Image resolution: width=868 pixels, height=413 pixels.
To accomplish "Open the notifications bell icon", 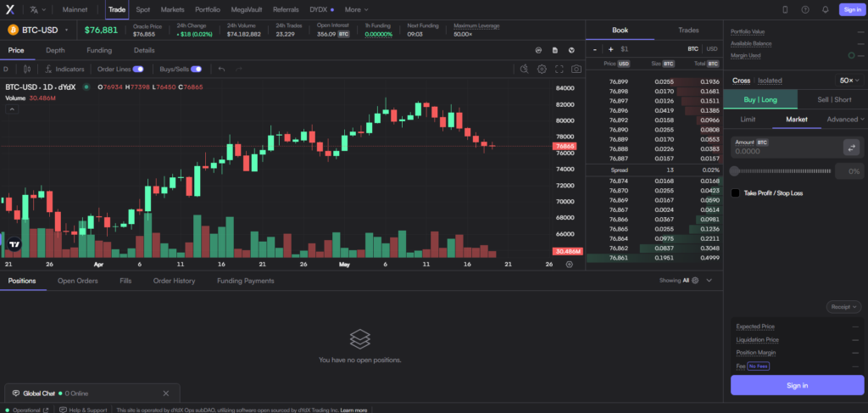I will click(826, 9).
